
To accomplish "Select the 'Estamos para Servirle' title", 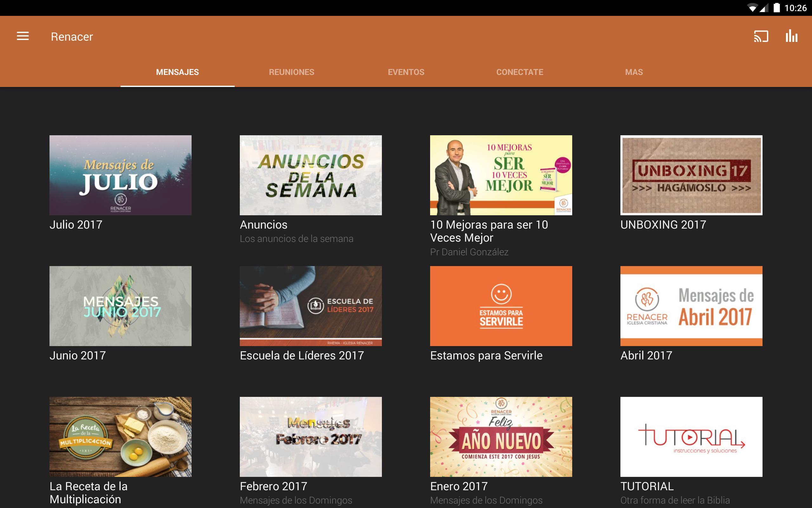I will [x=486, y=356].
